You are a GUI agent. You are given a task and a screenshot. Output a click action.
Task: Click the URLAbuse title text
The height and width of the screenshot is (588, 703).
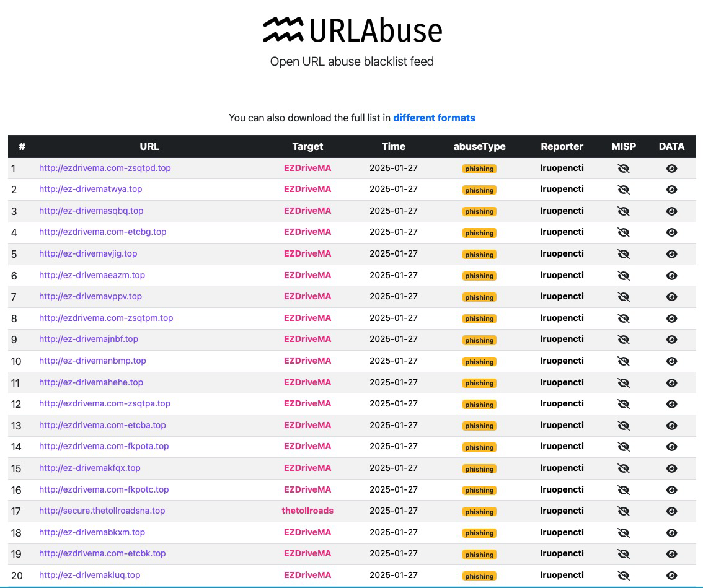pyautogui.click(x=376, y=30)
